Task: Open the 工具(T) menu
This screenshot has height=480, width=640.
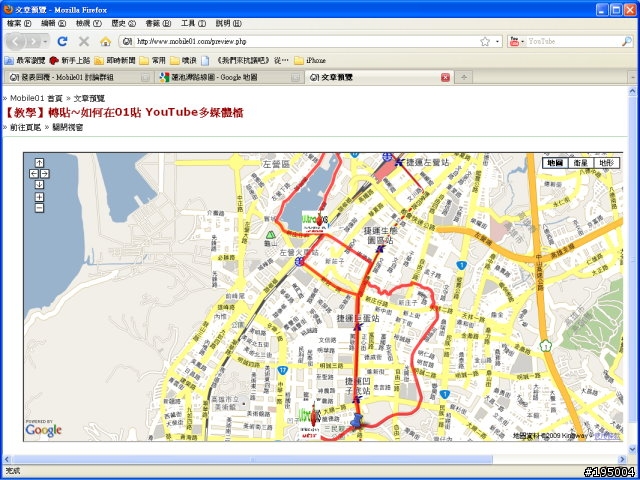Action: [193, 24]
